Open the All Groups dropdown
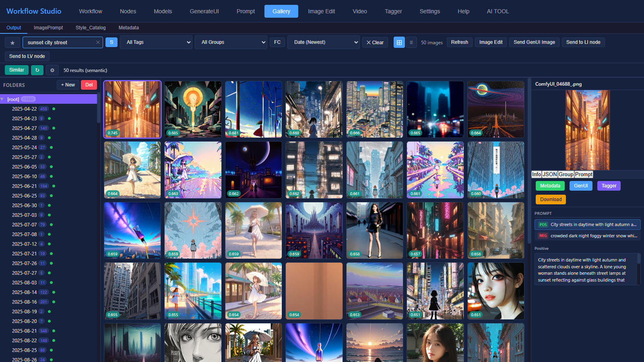The image size is (644, 362). (x=231, y=42)
